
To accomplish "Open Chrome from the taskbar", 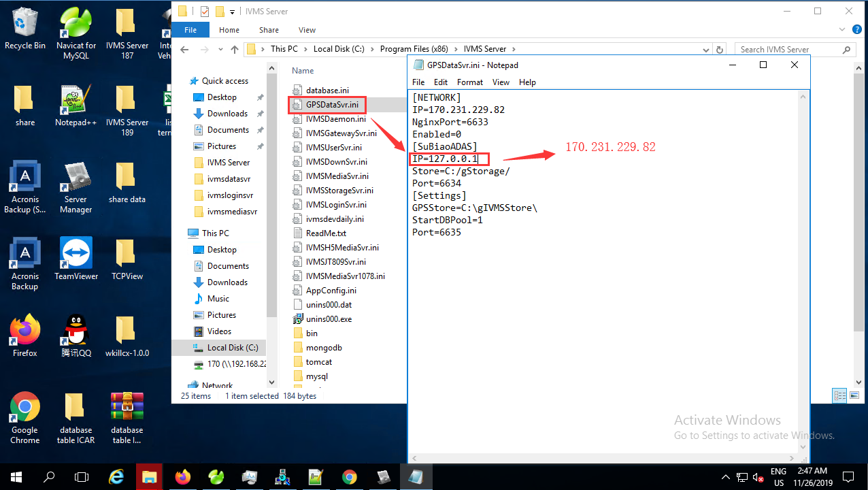I will [349, 476].
